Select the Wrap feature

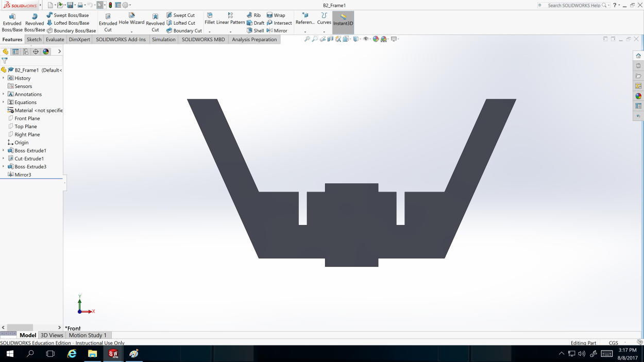pyautogui.click(x=276, y=15)
